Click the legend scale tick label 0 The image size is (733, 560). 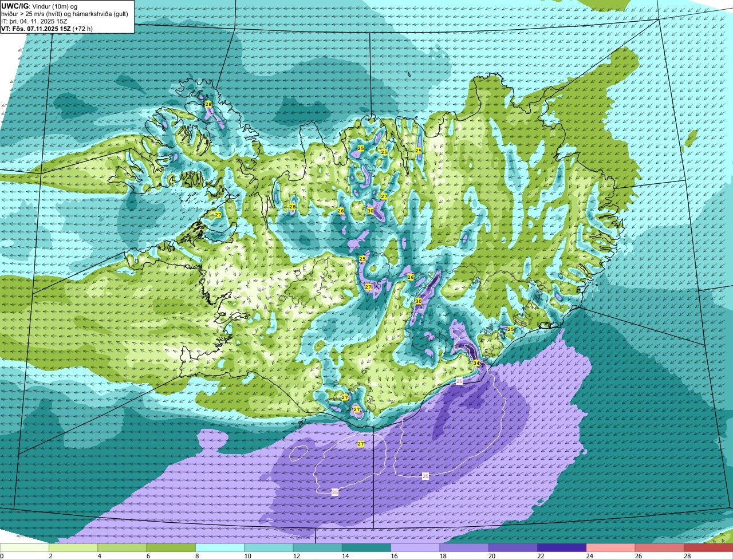[x=2, y=556]
